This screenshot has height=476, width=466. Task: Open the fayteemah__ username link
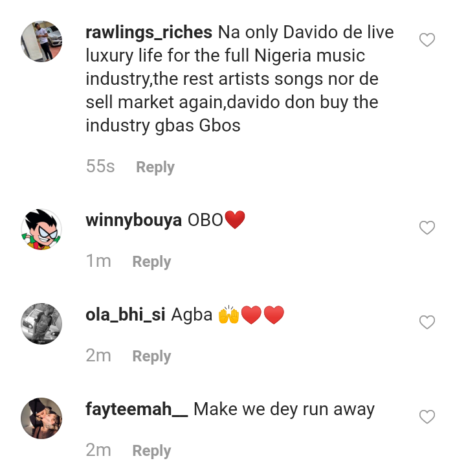click(x=137, y=409)
